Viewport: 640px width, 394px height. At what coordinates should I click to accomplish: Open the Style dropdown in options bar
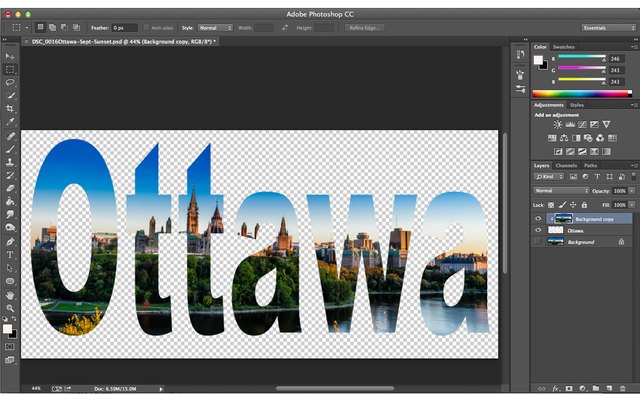[215, 28]
